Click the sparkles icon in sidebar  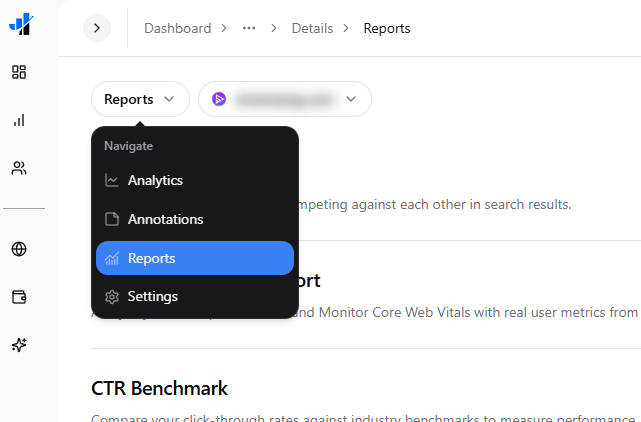[x=19, y=345]
